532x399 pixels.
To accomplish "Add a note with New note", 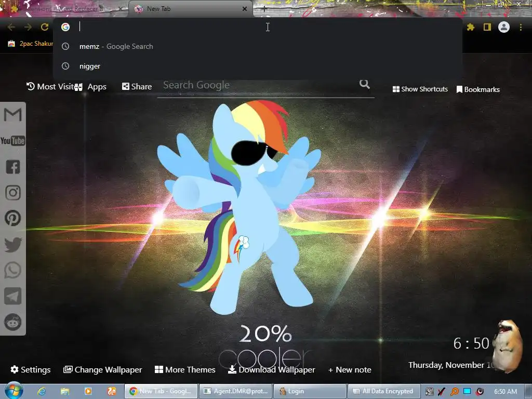I will (350, 370).
